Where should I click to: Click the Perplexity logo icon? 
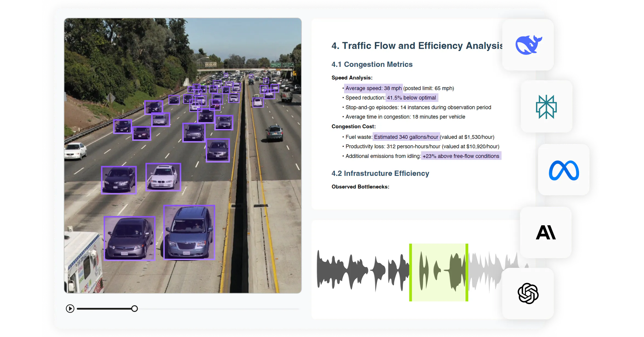(x=546, y=107)
